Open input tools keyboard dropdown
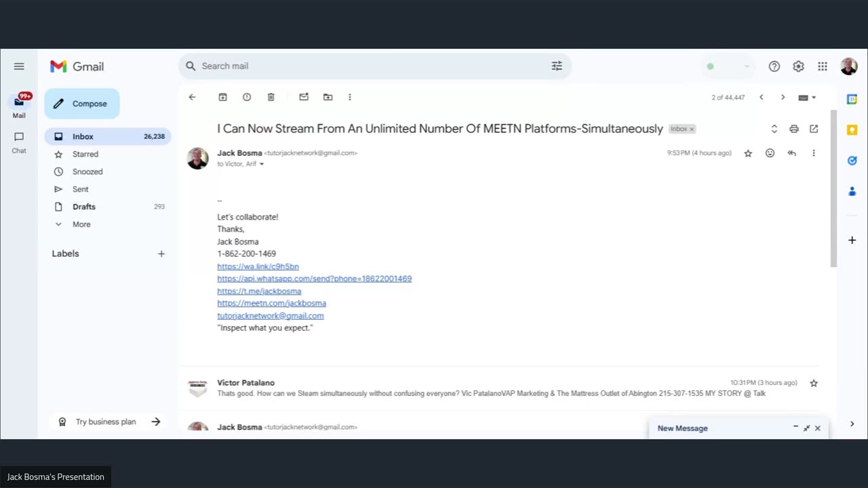This screenshot has height=488, width=868. coord(807,98)
